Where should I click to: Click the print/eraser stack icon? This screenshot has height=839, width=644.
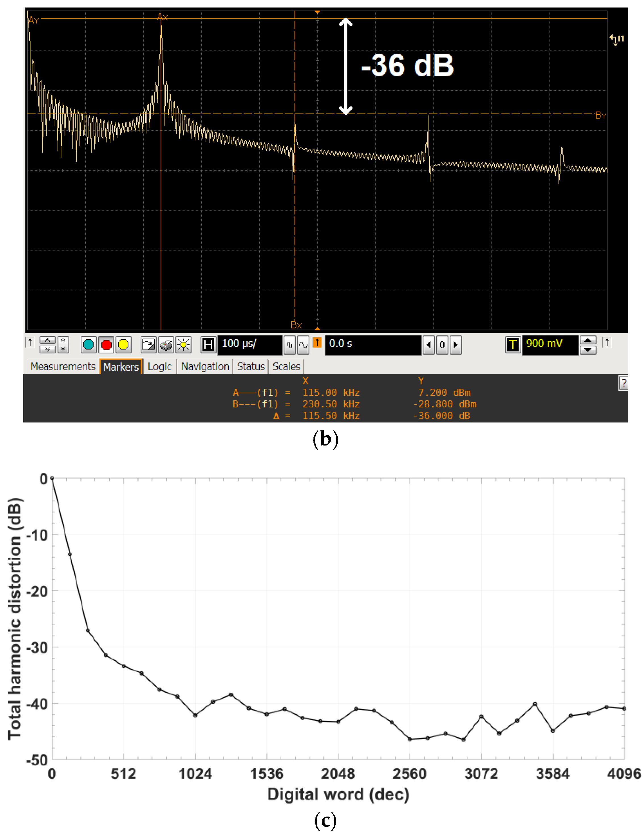[x=166, y=345]
